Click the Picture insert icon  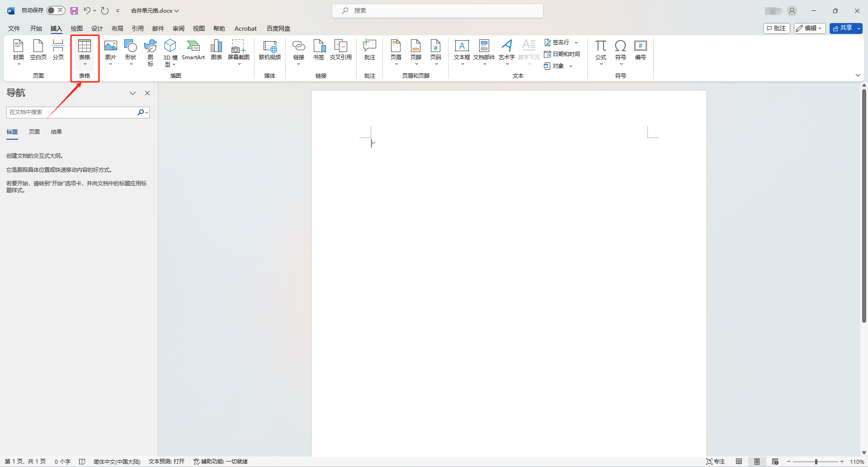tap(110, 52)
